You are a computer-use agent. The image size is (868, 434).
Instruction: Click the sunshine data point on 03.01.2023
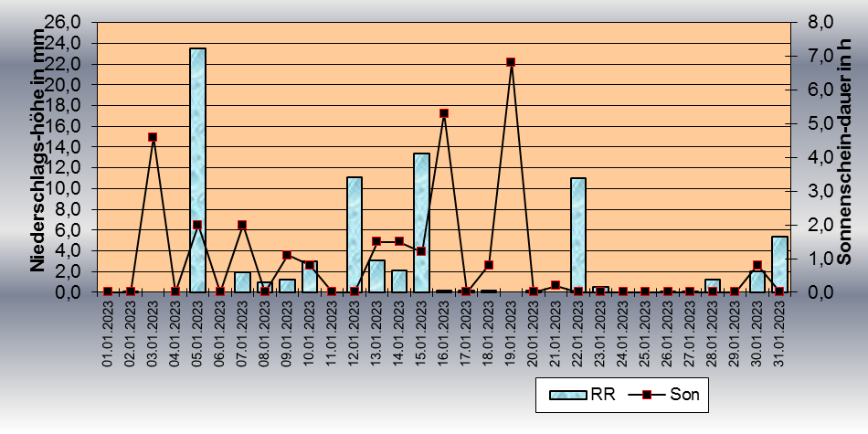tap(153, 137)
